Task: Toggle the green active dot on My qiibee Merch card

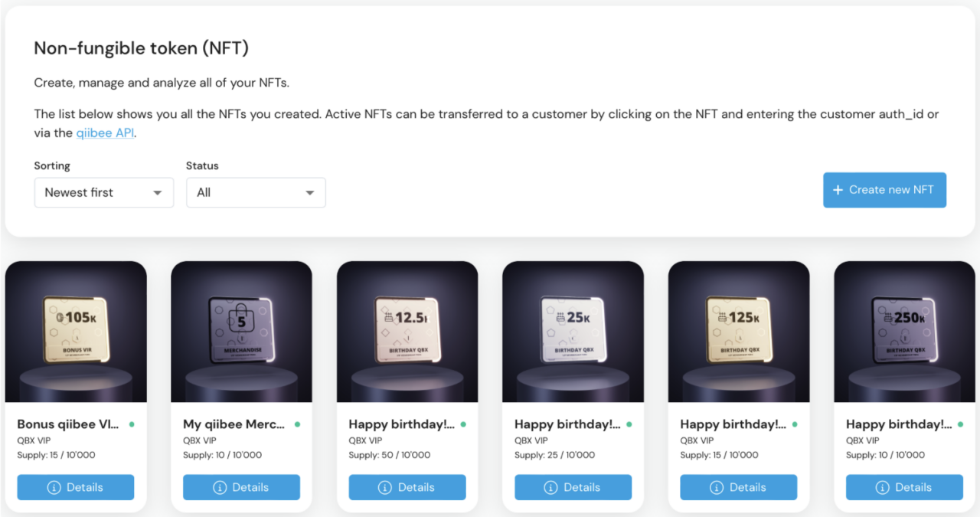Action: click(296, 422)
